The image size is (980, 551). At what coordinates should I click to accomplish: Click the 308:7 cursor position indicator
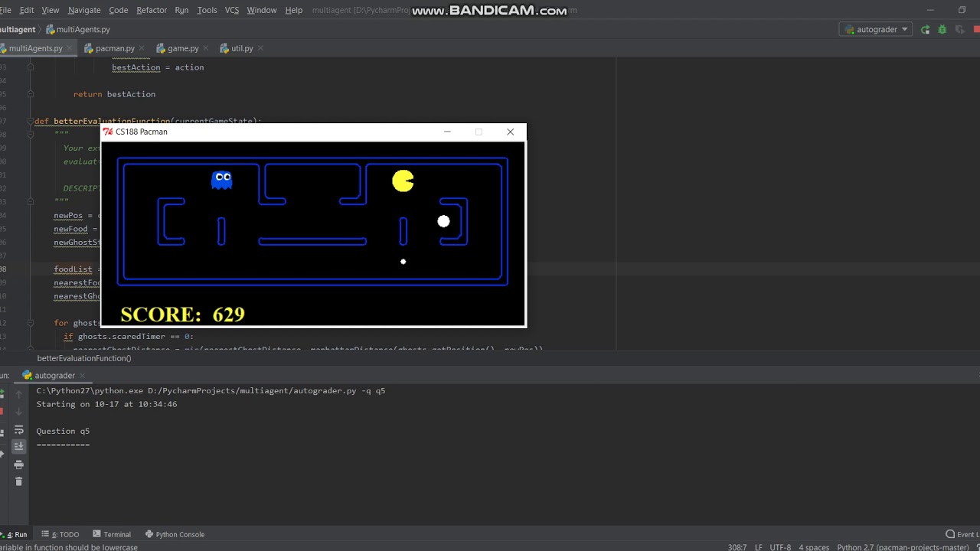click(x=737, y=547)
